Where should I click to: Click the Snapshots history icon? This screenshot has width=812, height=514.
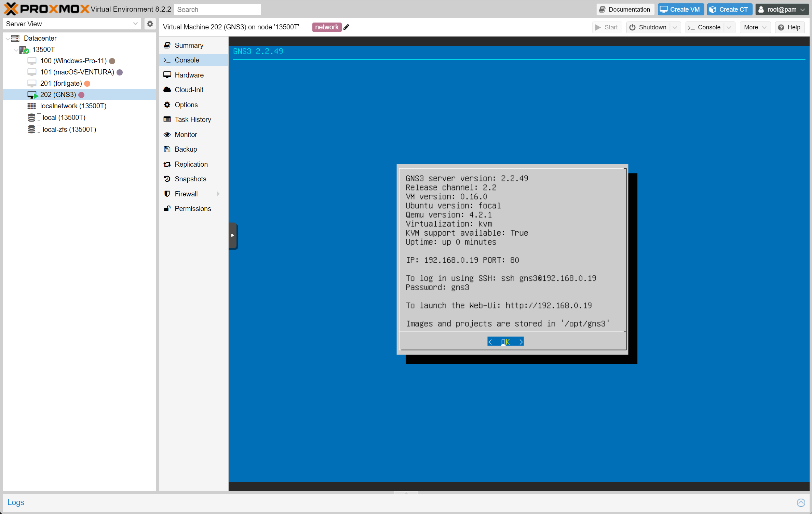[167, 179]
